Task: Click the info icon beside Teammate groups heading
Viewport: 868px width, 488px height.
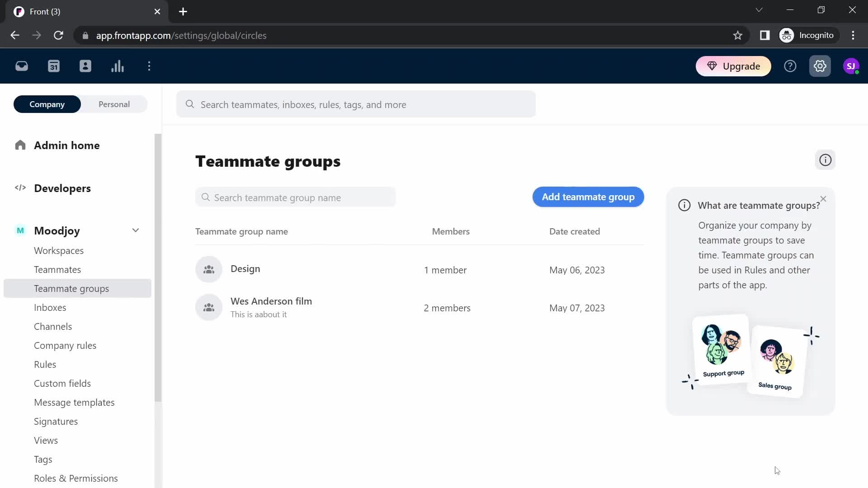Action: (826, 160)
